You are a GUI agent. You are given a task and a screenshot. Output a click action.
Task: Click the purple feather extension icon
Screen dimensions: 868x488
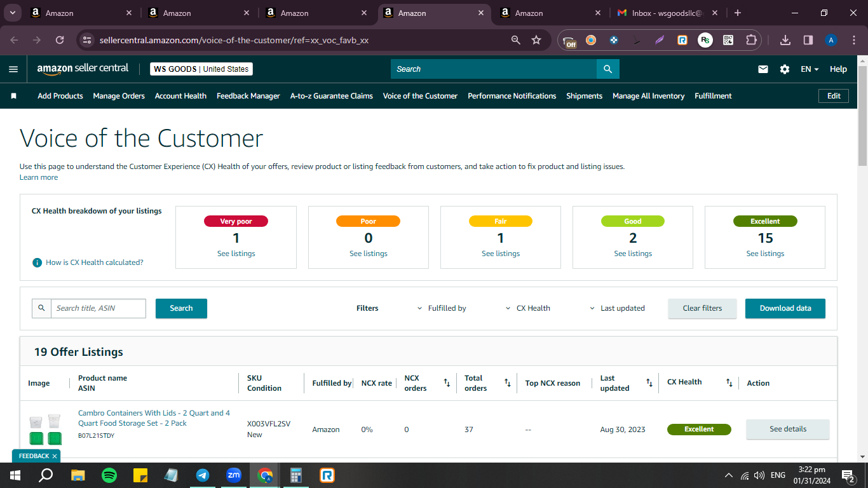pos(660,40)
